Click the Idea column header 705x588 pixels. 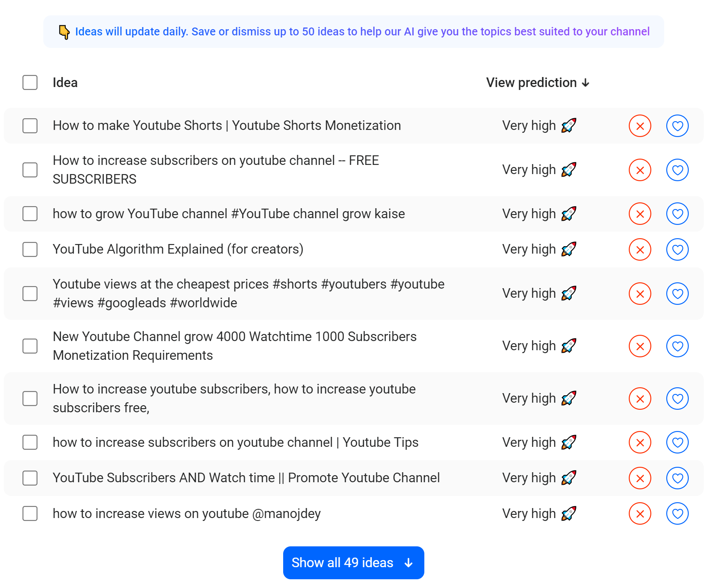click(x=65, y=82)
